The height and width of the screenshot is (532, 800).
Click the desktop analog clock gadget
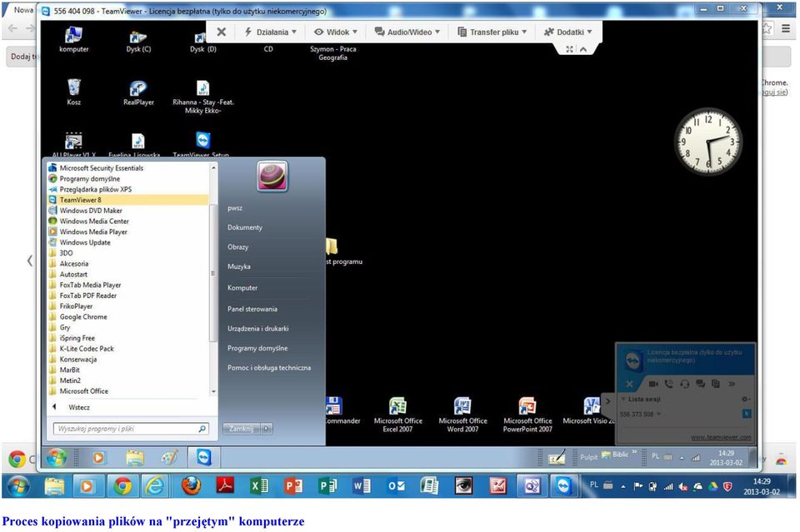click(707, 142)
